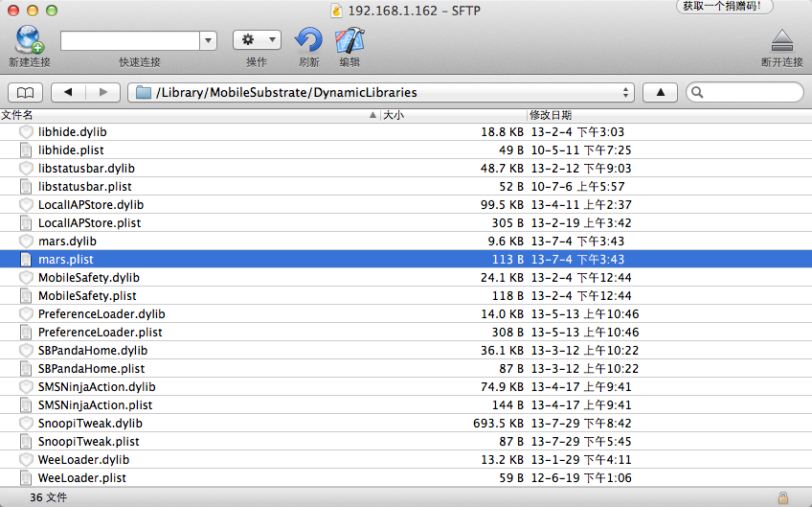Open the Action gear menu

click(x=257, y=40)
